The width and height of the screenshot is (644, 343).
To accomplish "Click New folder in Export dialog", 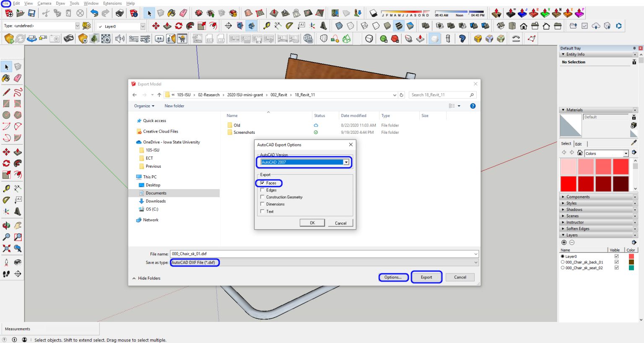I will 174,106.
